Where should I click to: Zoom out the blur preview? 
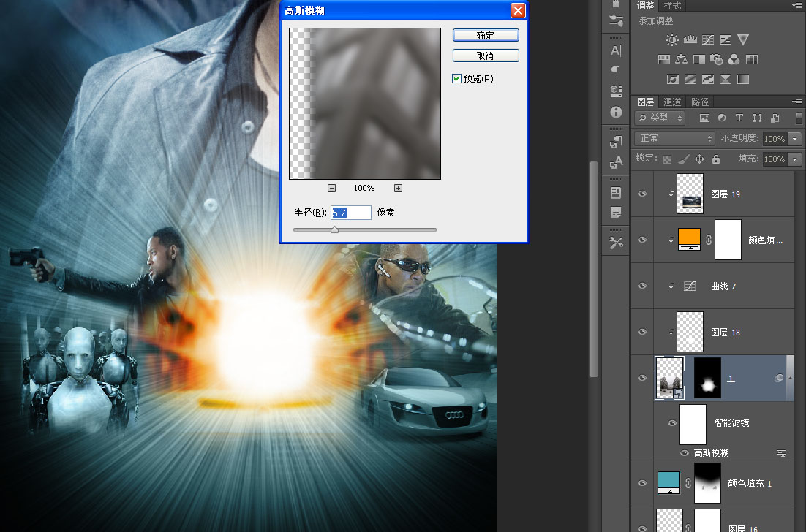pyautogui.click(x=331, y=189)
